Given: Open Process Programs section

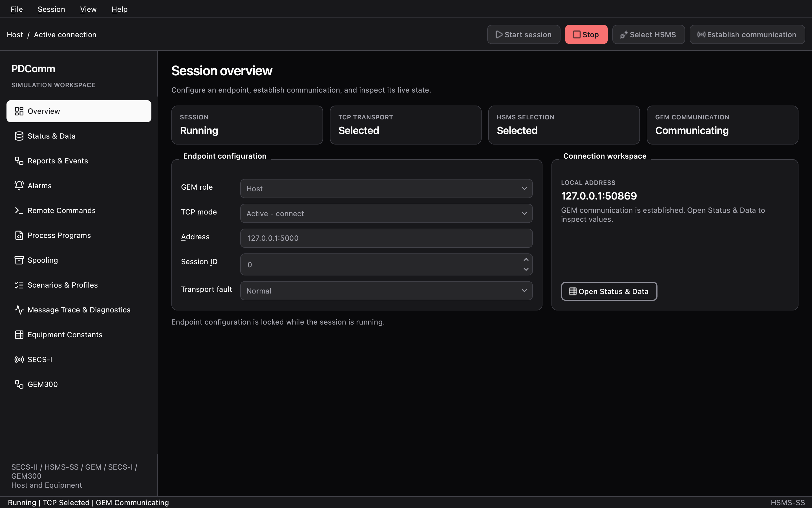Looking at the screenshot, I should [x=79, y=236].
